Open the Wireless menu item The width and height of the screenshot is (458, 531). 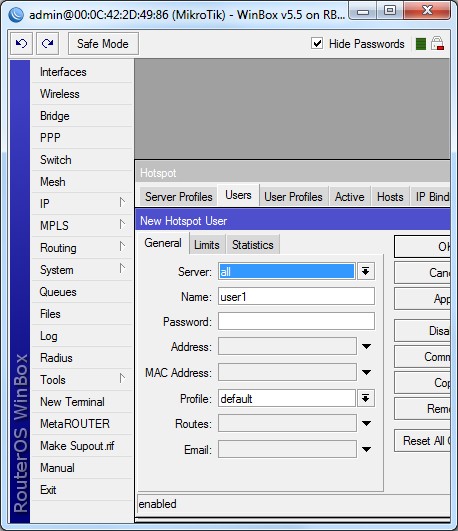[x=82, y=94]
